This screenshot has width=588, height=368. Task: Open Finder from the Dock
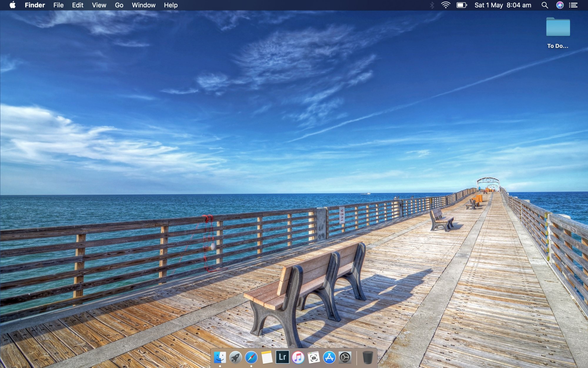pyautogui.click(x=220, y=357)
